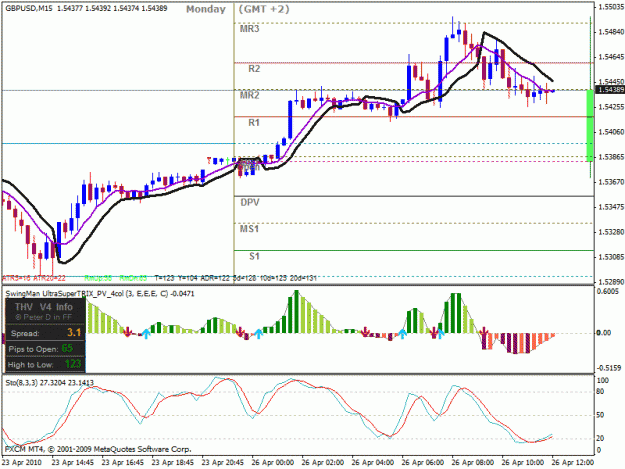Click the '23 Apr 20:45' time axis label
This screenshot has height=469, width=625.
click(223, 463)
